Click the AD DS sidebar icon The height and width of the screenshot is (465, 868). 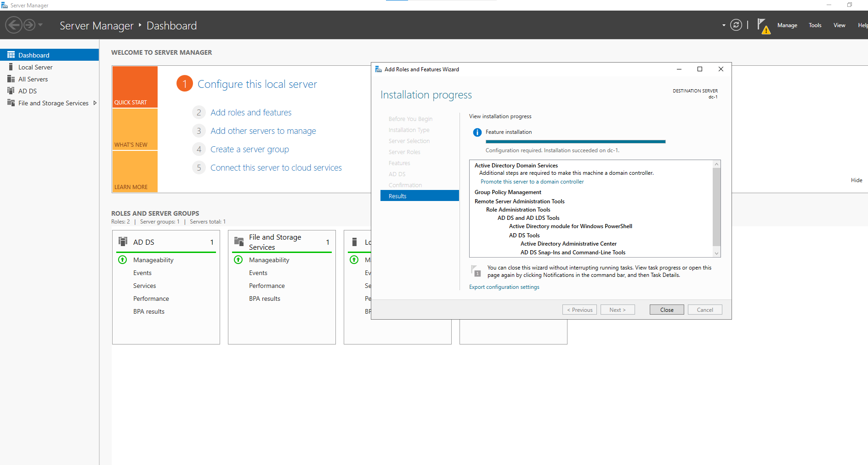click(x=11, y=91)
